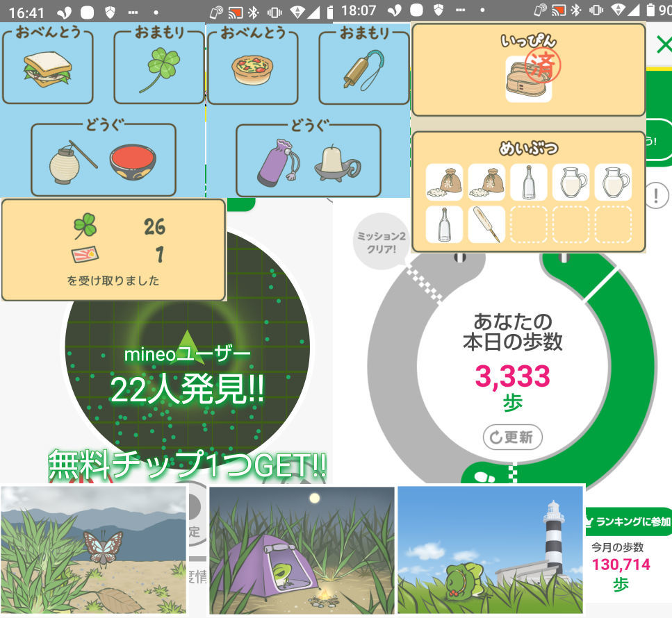
Task: Tap the ミッション2 クリア! bubble
Action: click(x=381, y=242)
